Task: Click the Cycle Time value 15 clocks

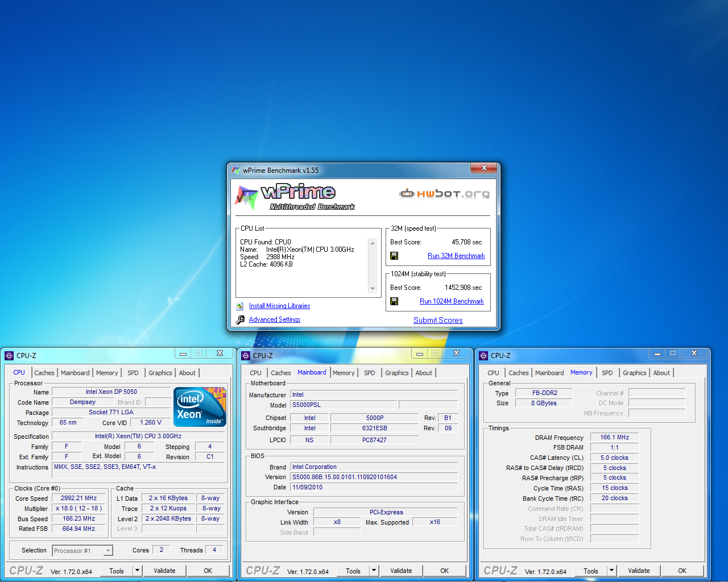Action: click(x=614, y=488)
